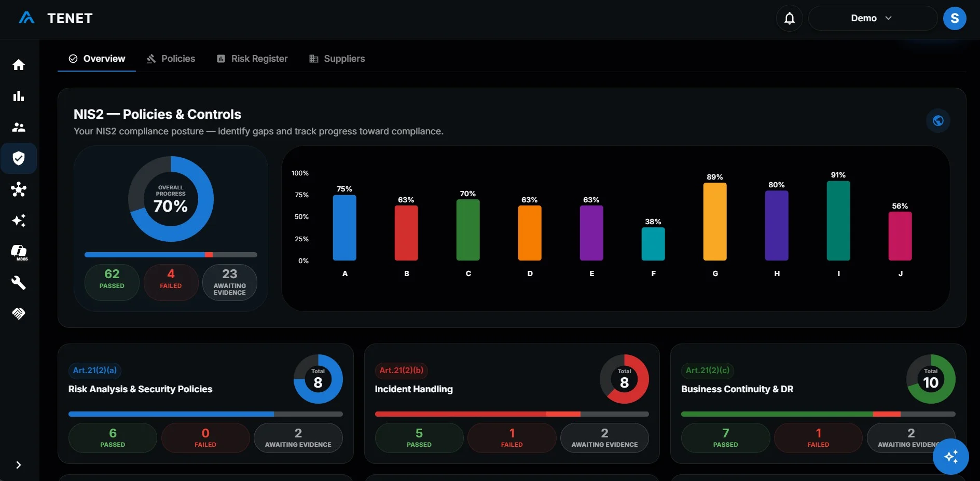Click the purple bar E at 63%
This screenshot has width=980, height=481.
591,233
